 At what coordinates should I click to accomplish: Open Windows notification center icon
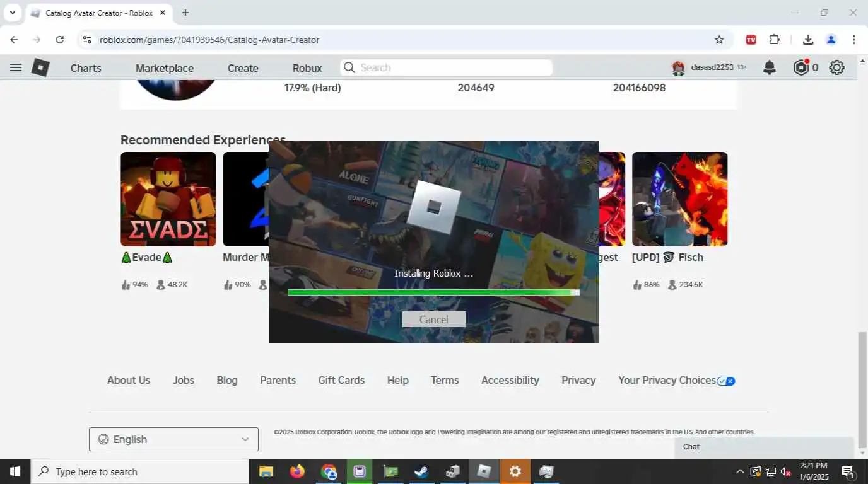[x=848, y=471]
